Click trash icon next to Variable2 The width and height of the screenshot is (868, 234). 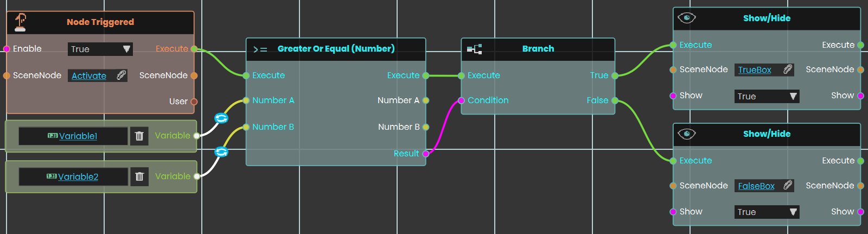139,176
